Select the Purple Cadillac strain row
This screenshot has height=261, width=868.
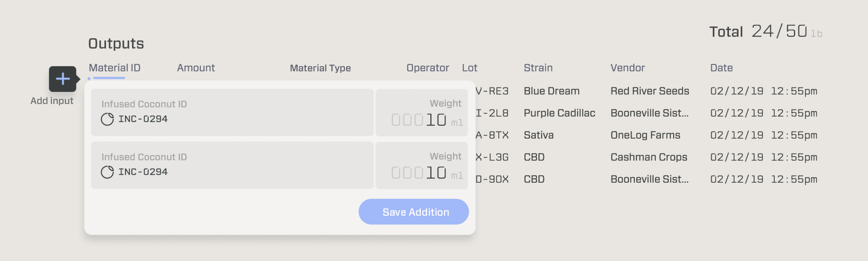point(647,113)
